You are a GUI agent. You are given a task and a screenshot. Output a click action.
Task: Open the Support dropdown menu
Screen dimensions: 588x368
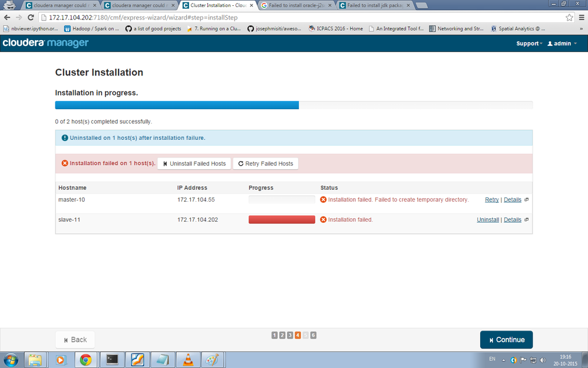point(529,44)
